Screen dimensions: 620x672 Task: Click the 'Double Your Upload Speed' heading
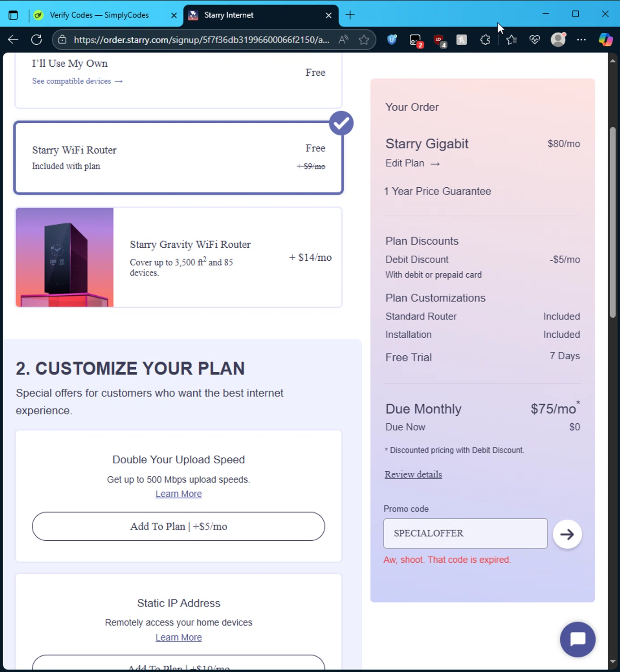[178, 460]
